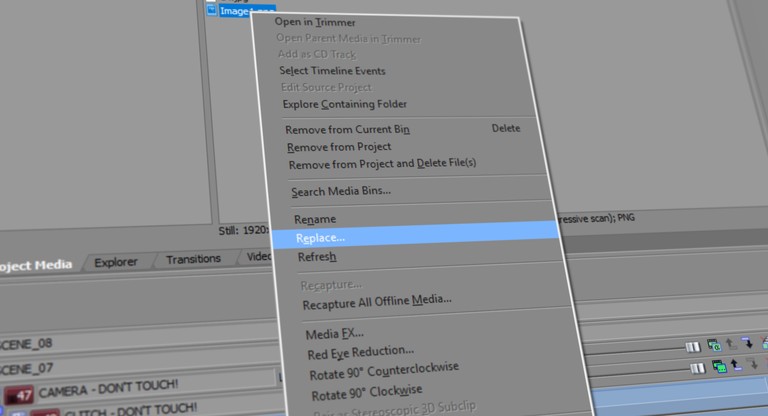This screenshot has height=416, width=768.
Task: Click the CAMERA - DON'T TOUCH! track name
Action: [x=108, y=389]
